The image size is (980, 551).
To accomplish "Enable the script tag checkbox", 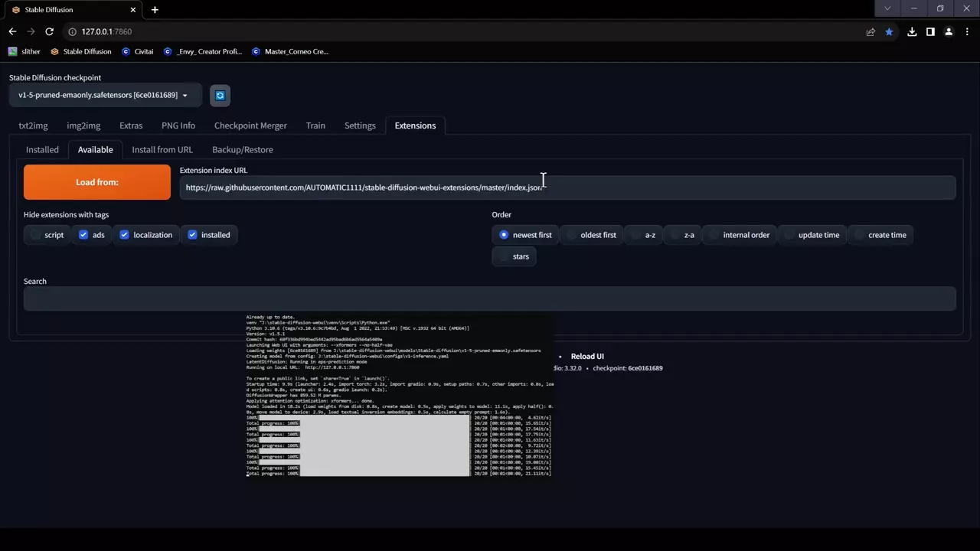I will coord(36,235).
